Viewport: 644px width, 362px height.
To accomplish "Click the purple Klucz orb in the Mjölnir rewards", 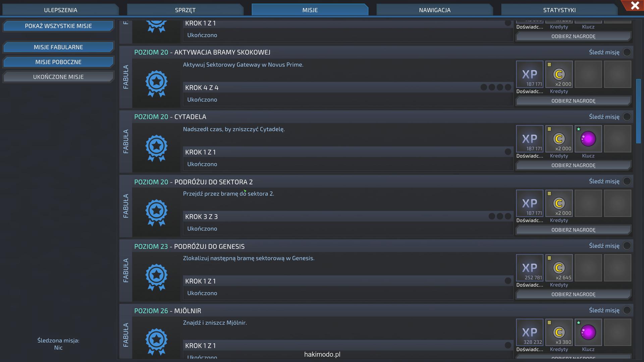I will pyautogui.click(x=588, y=332).
